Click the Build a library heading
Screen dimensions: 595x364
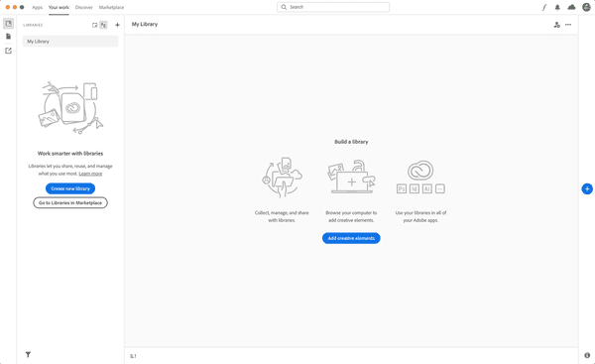click(x=351, y=142)
